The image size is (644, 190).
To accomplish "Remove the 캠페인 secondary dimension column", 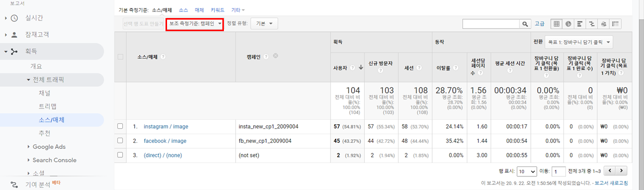I will point(276,56).
